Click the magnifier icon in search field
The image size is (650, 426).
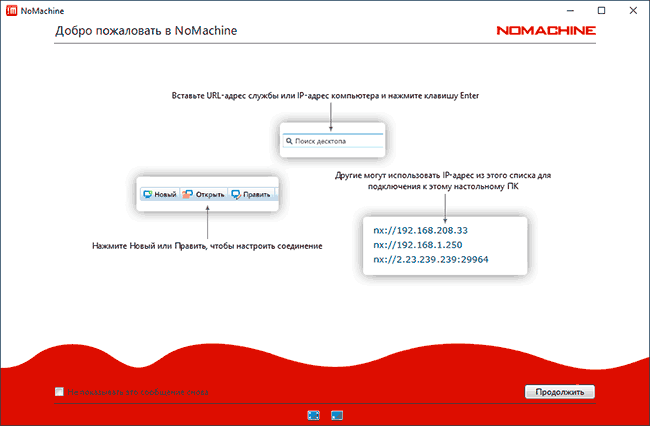289,141
